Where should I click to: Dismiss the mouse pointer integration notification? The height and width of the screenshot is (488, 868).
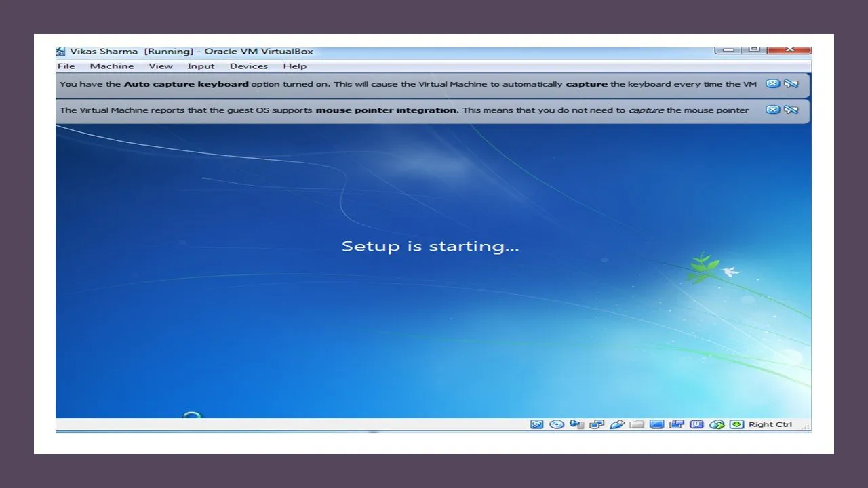[772, 110]
